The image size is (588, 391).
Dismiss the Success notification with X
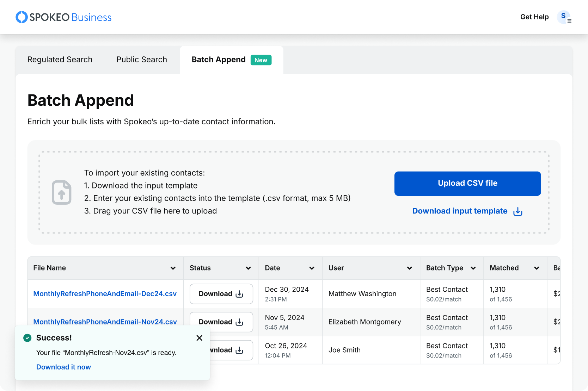[x=199, y=338]
